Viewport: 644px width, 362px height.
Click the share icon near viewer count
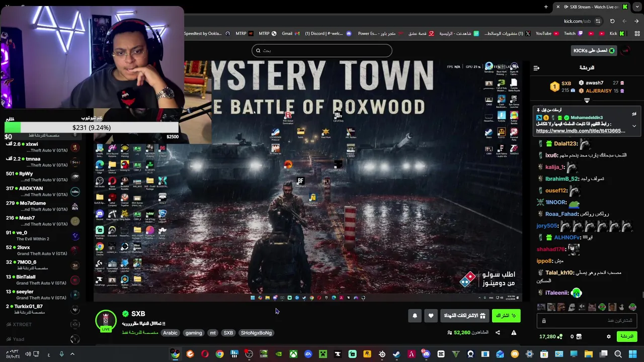coord(498,332)
